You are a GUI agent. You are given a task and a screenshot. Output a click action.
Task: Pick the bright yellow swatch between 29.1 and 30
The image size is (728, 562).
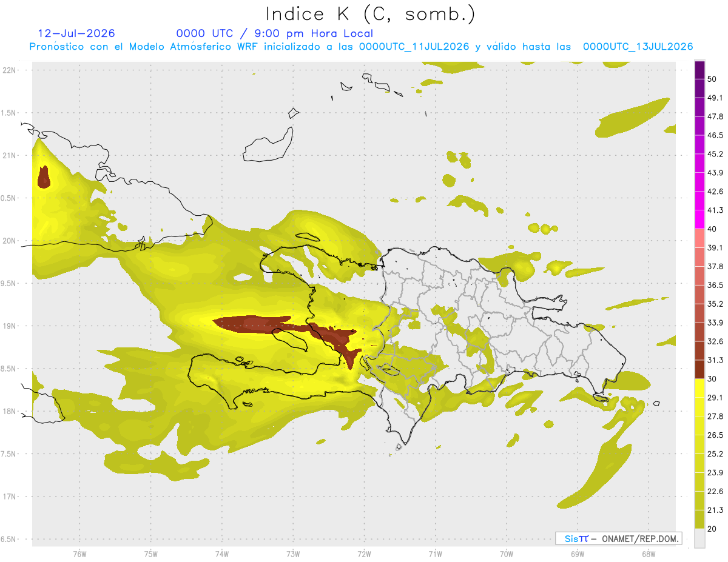point(700,388)
